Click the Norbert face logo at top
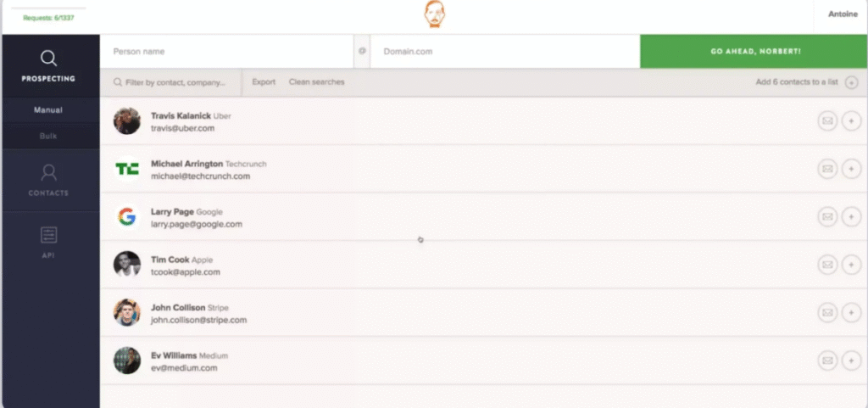The height and width of the screenshot is (408, 868). [x=435, y=14]
